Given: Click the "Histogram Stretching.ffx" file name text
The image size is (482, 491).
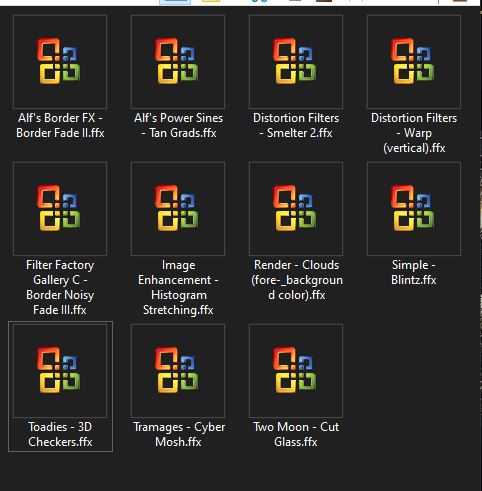Looking at the screenshot, I should click(178, 302).
